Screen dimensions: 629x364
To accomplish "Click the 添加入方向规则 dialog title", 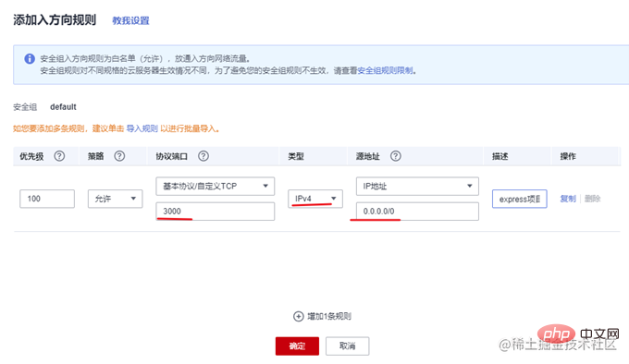I will (x=55, y=19).
